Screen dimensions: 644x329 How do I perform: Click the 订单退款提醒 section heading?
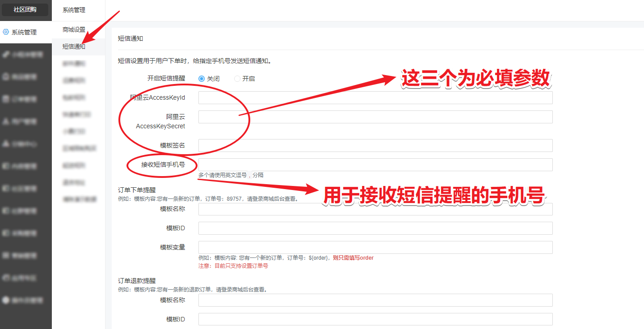point(137,281)
